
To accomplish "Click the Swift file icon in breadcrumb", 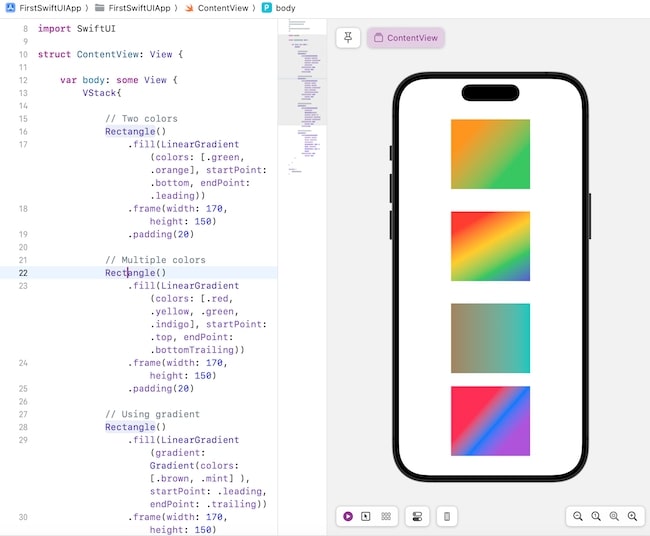I will click(189, 8).
